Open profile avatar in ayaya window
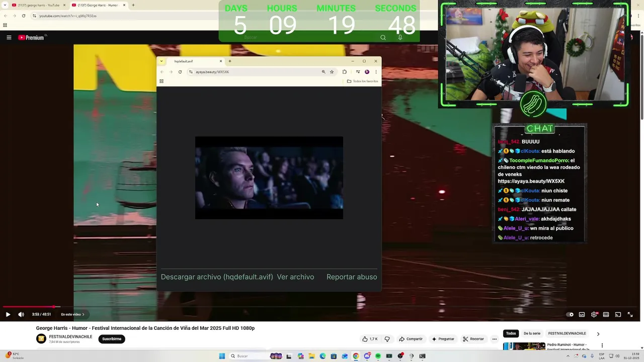The width and height of the screenshot is (644, 362). click(x=367, y=72)
